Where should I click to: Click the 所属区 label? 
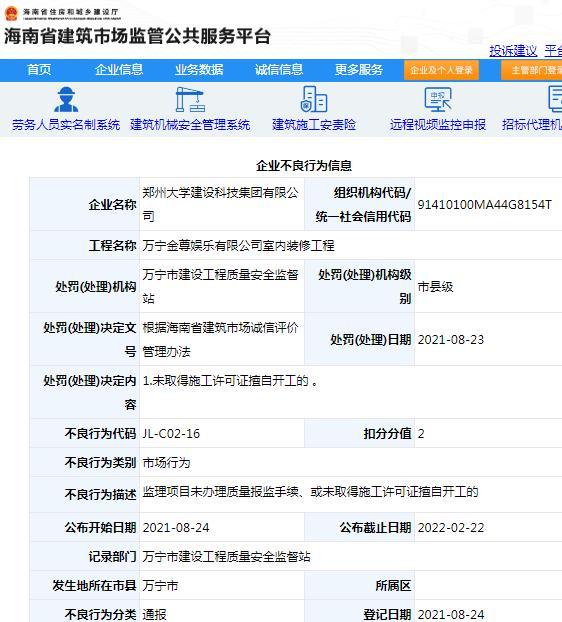tap(393, 586)
